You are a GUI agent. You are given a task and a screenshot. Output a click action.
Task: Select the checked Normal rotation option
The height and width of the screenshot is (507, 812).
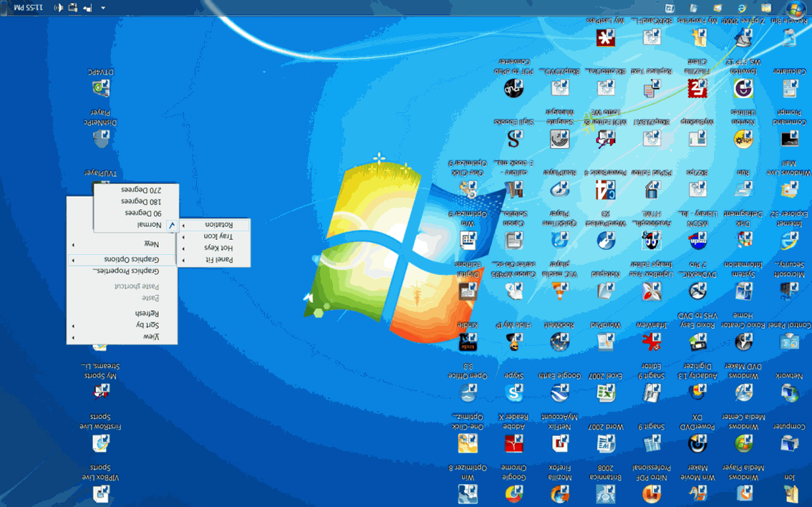click(136, 225)
